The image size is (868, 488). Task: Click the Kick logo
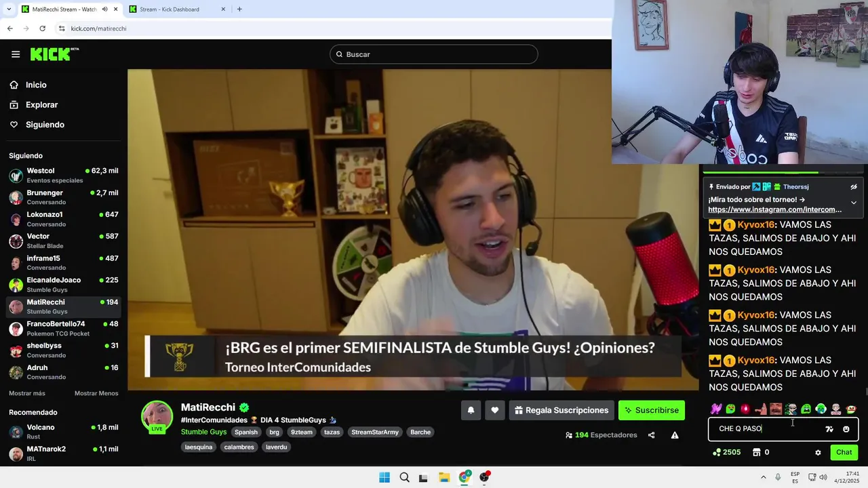point(54,54)
